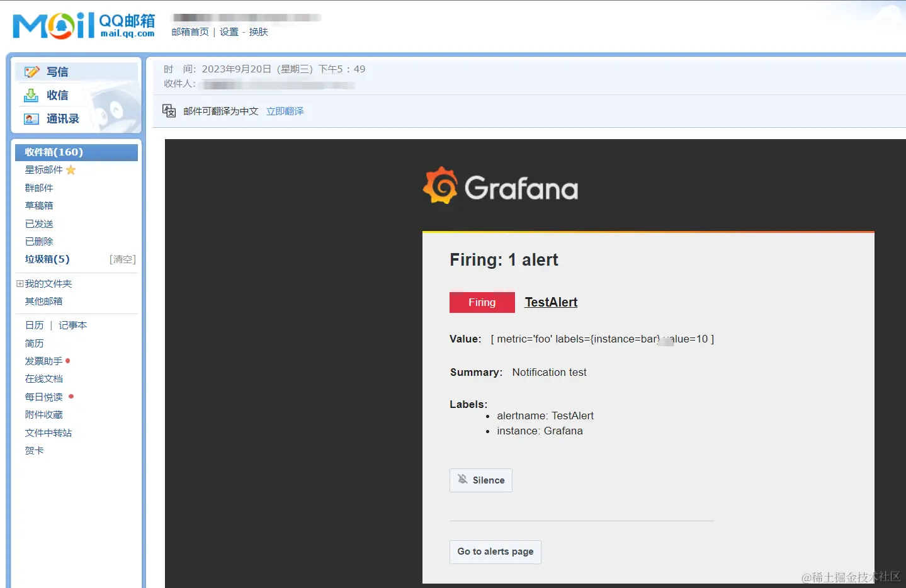Open the 草稿箱 drafts folder

(39, 205)
